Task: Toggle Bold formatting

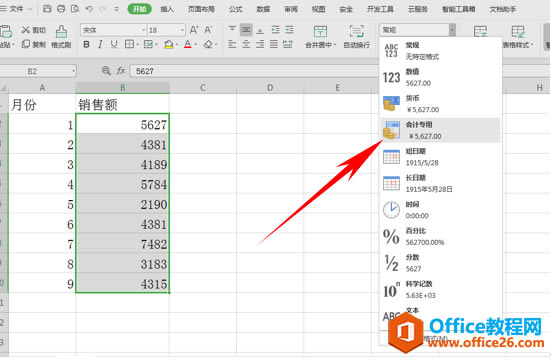Action: (86, 44)
